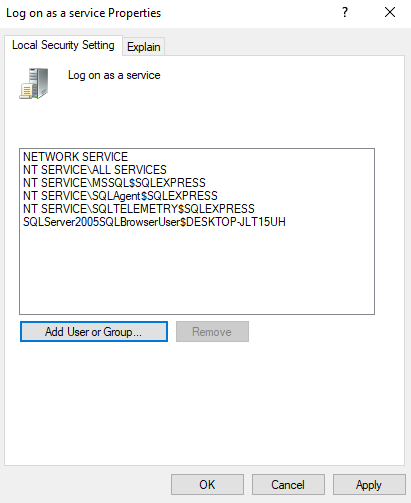Click the dialog title bar text
411x503 pixels.
pyautogui.click(x=83, y=13)
